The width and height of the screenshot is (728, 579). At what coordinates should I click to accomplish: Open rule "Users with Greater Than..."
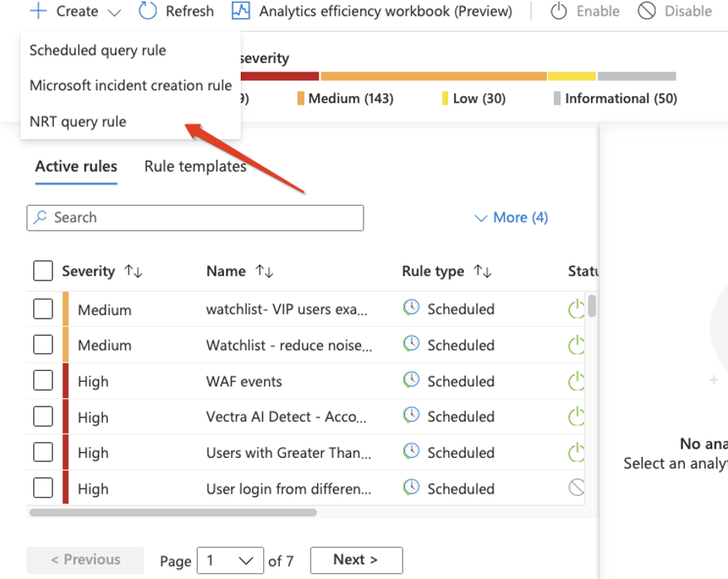coord(289,453)
